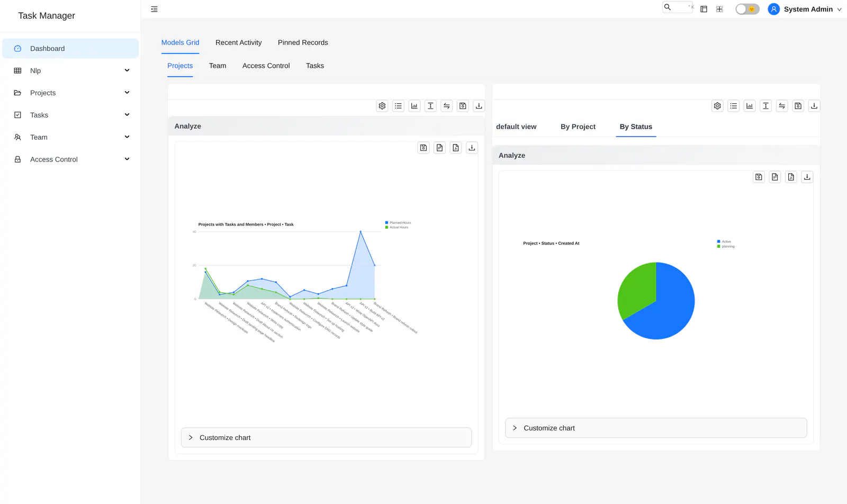
Task: Click the save icon in the line chart panel top toolbar
Action: (x=463, y=106)
